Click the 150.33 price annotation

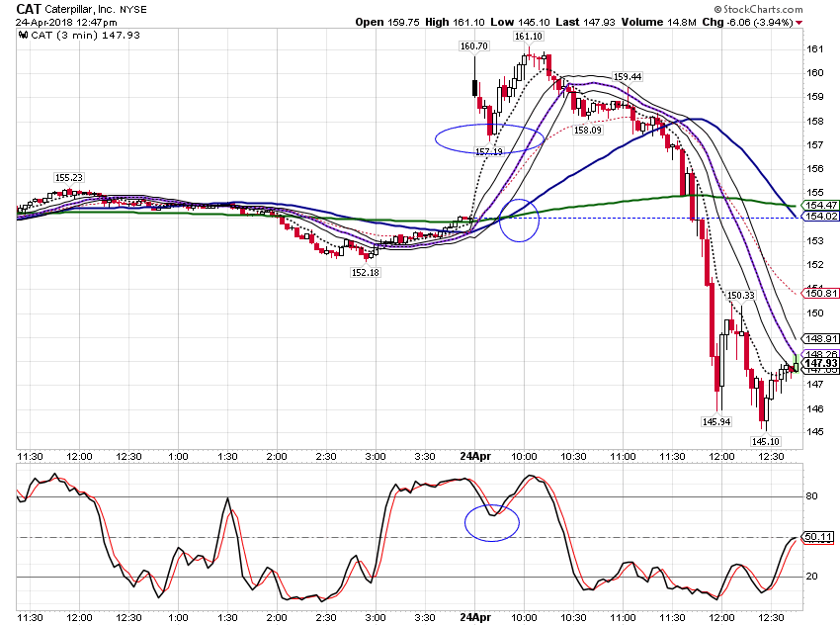741,296
